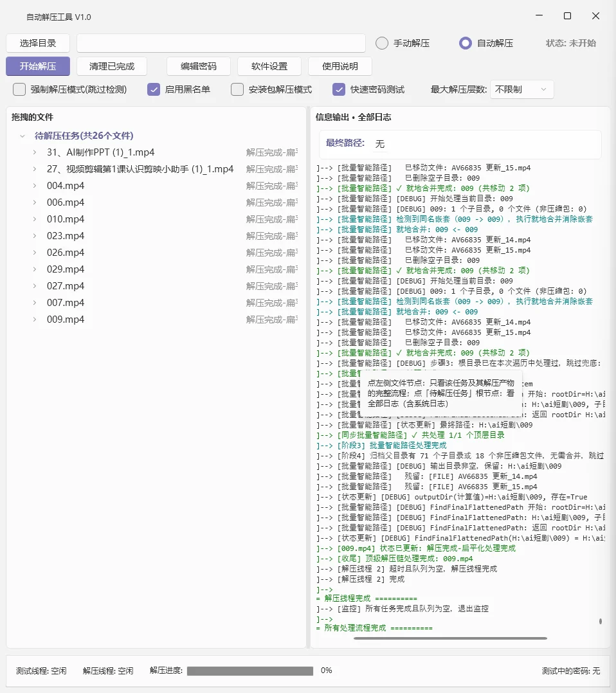Click the 拖拽的文件 panel header
Image resolution: width=616 pixels, height=693 pixels.
point(32,117)
